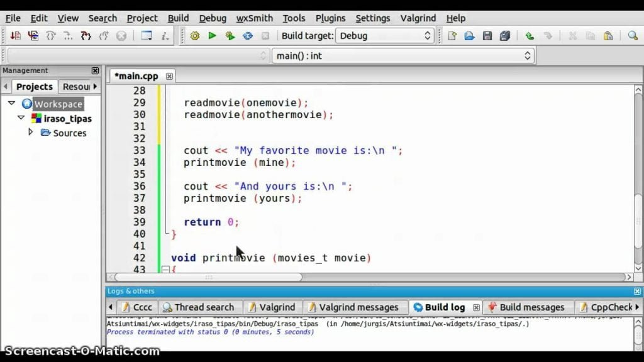
Task: Switch to the Projects tab
Action: coord(35,87)
